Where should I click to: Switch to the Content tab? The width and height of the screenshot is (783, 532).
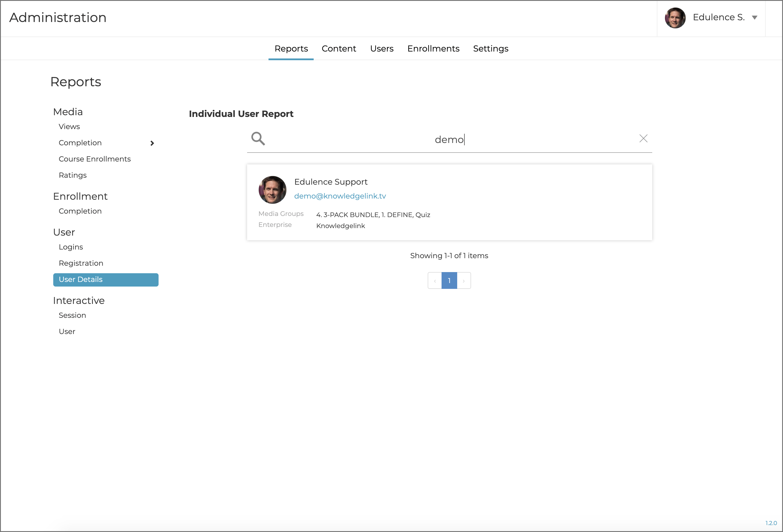click(x=339, y=49)
